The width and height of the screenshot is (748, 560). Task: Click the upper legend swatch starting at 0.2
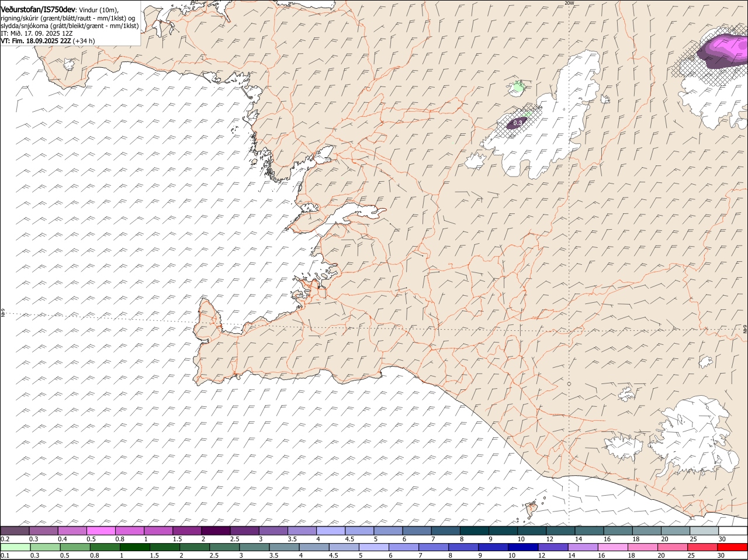pyautogui.click(x=15, y=531)
